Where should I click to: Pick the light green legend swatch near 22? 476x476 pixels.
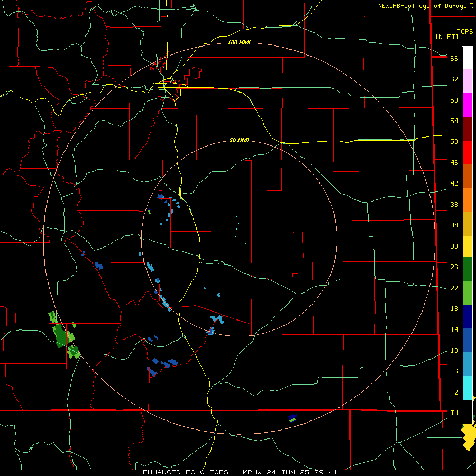467,293
